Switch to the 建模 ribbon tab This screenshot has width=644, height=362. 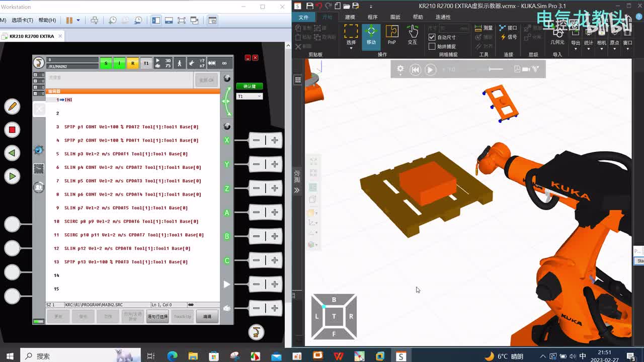click(350, 17)
